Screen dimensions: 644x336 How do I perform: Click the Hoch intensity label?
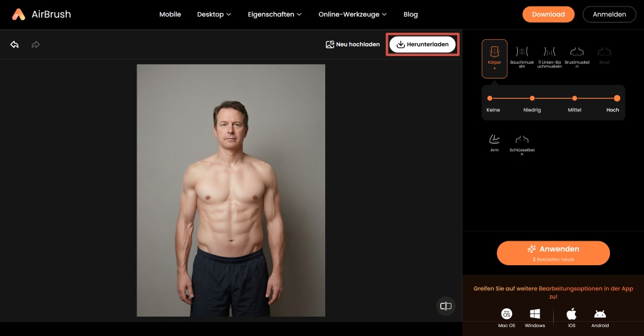coord(612,109)
